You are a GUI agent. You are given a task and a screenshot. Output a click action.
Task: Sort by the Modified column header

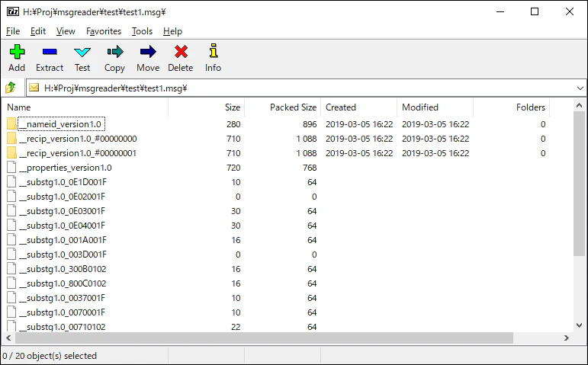point(435,107)
